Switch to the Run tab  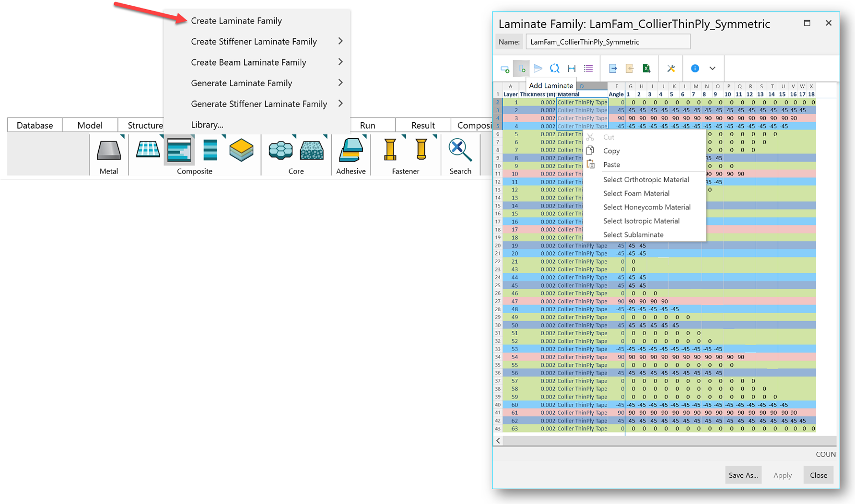(x=367, y=125)
